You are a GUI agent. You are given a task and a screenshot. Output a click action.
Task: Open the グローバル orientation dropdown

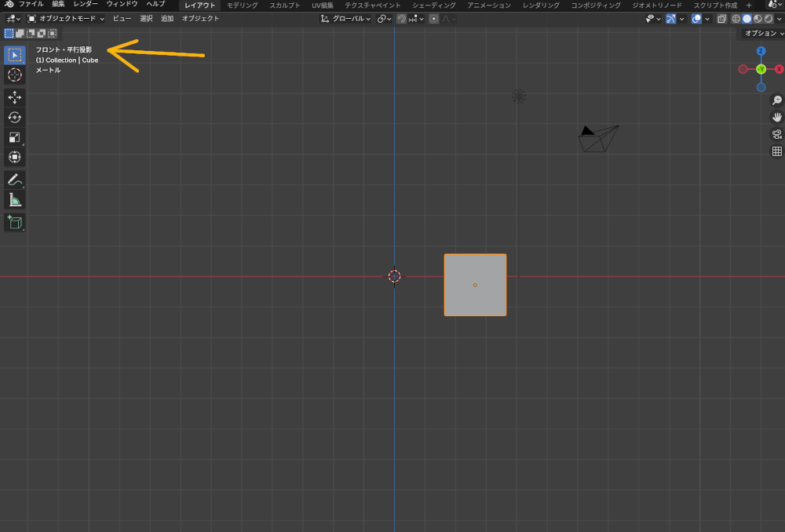point(347,19)
